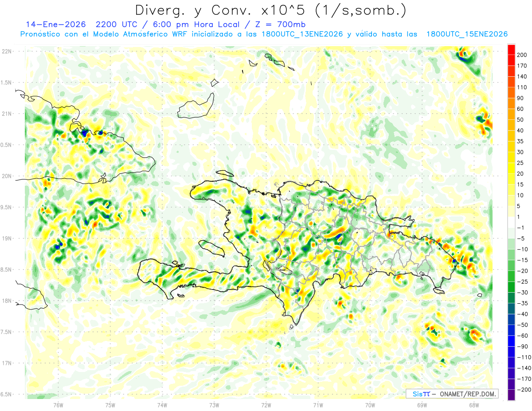Click the '-110' color scale value
The width and height of the screenshot is (532, 411).
pyautogui.click(x=524, y=357)
